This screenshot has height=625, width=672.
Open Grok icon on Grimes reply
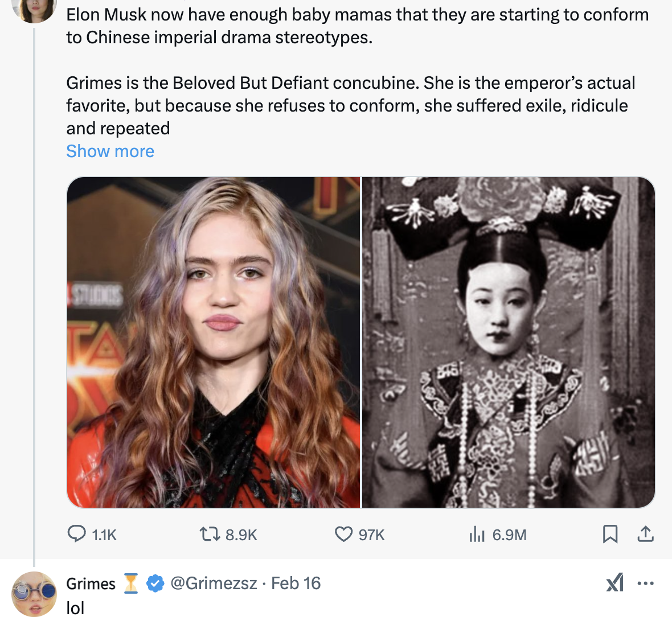(x=615, y=583)
